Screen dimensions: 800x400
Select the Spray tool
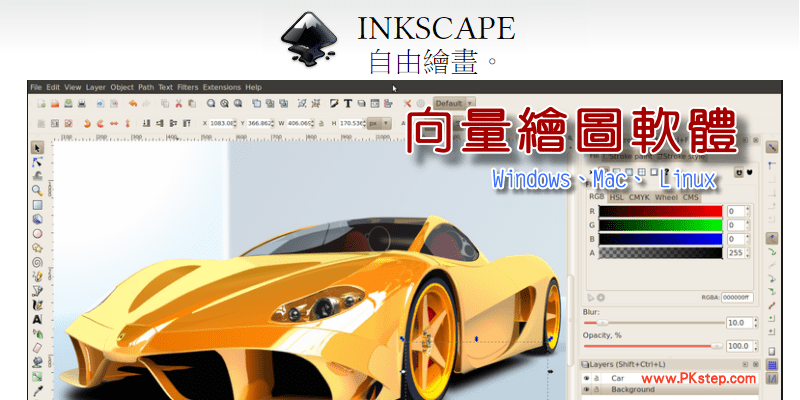pos(37,334)
